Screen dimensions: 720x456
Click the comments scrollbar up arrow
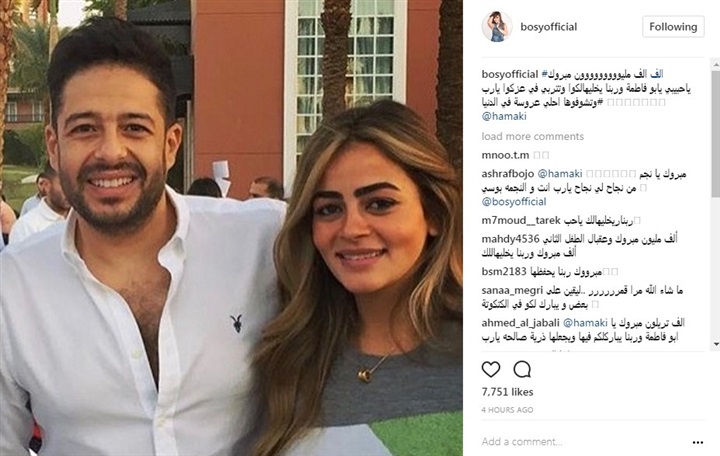point(716,67)
